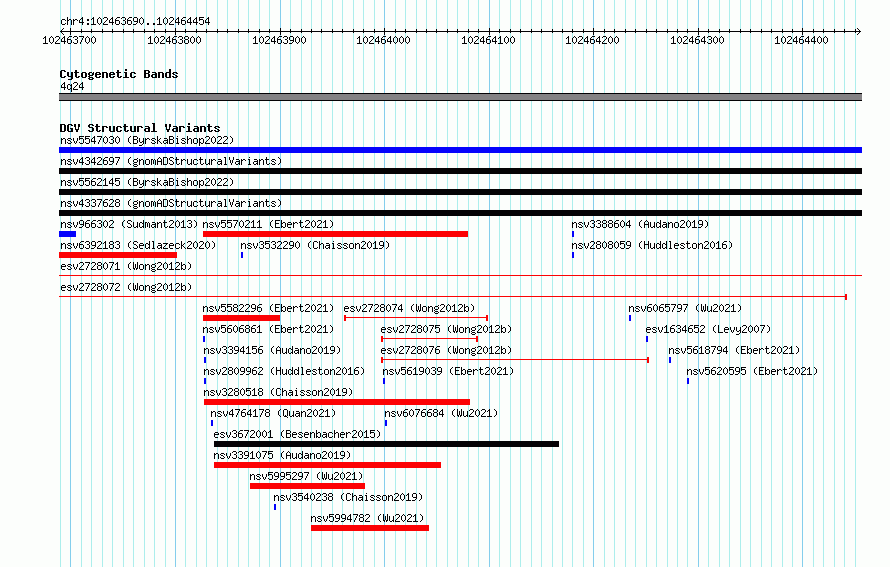Click red bar beneath nsv3280518
890x567 pixels.
point(337,402)
